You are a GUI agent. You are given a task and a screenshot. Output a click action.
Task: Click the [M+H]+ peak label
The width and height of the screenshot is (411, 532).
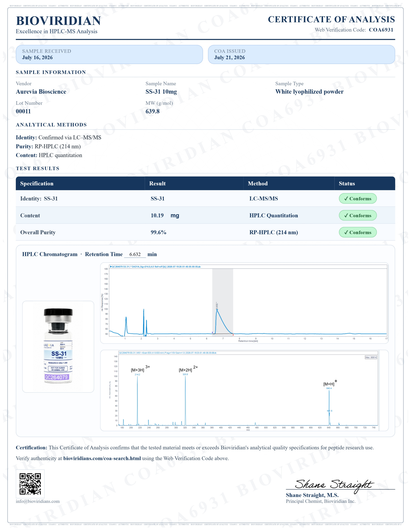click(x=330, y=383)
